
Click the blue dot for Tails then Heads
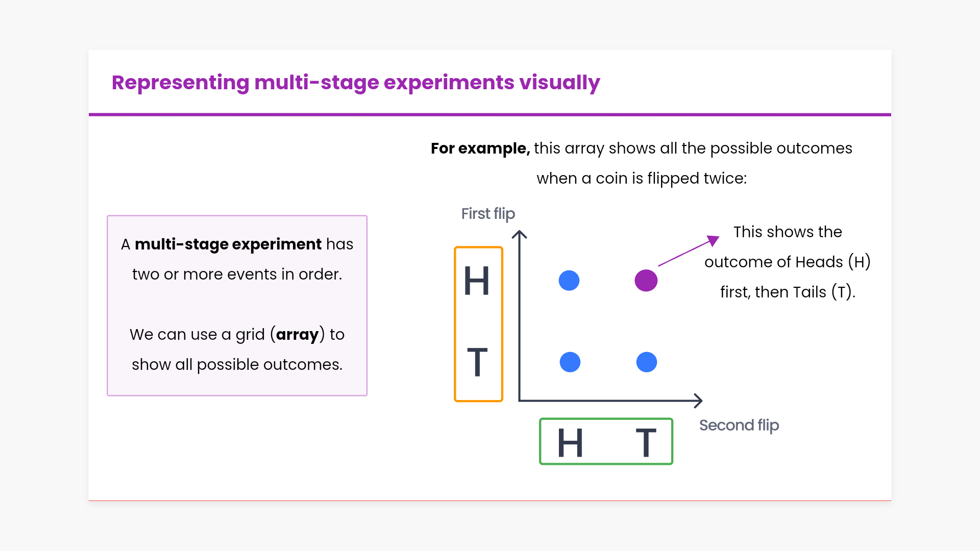[x=570, y=362]
